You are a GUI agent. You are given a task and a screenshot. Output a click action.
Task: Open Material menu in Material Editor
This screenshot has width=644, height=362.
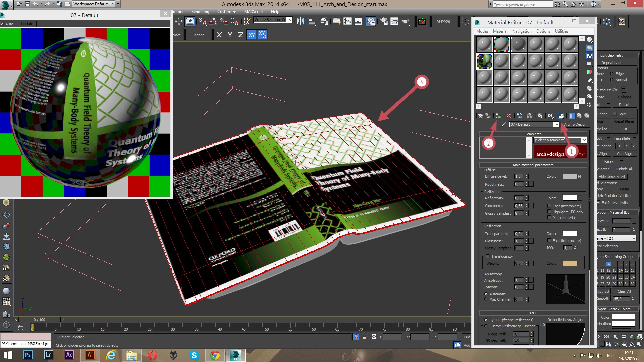tap(500, 31)
